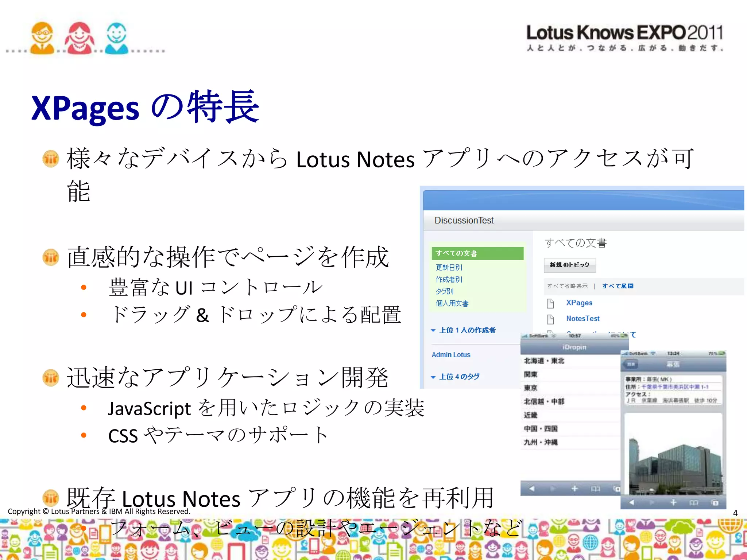Tap the 住所 address link on right phone
Screen dimensions: 747x560
point(675,387)
